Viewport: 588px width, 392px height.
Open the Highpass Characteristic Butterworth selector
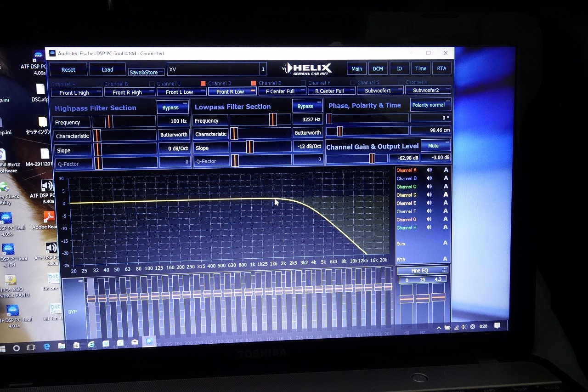point(174,135)
